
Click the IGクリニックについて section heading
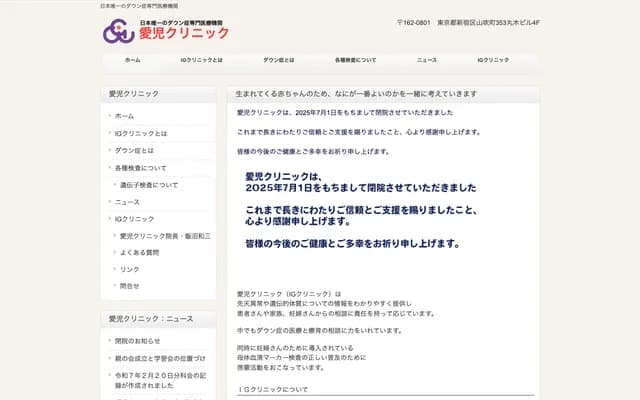click(x=273, y=389)
